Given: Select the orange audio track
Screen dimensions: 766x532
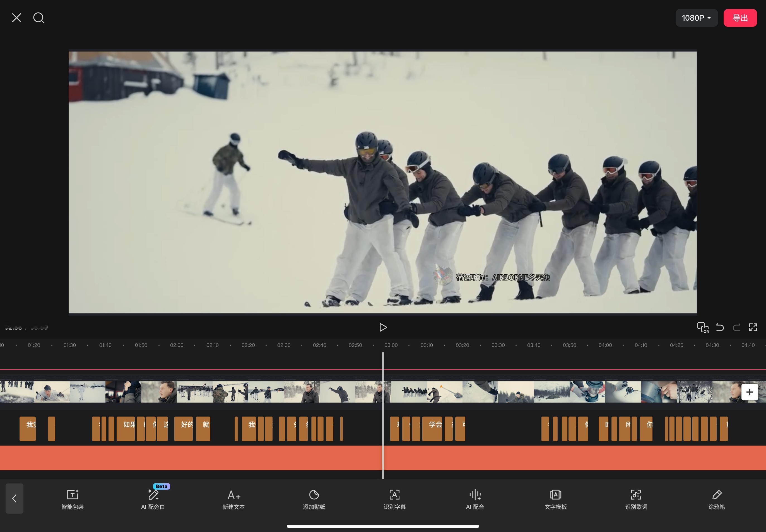Looking at the screenshot, I should click(x=383, y=458).
